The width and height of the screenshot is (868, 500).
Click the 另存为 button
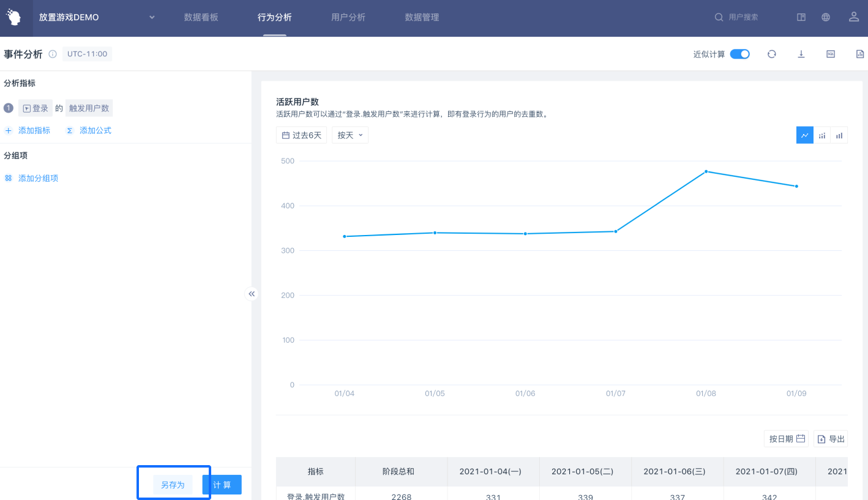coord(173,485)
